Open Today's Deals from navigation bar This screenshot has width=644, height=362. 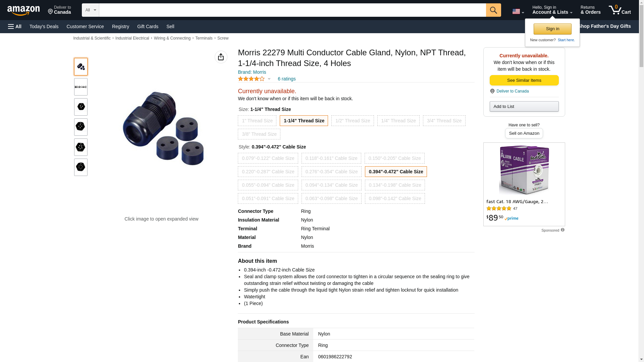coord(44,26)
